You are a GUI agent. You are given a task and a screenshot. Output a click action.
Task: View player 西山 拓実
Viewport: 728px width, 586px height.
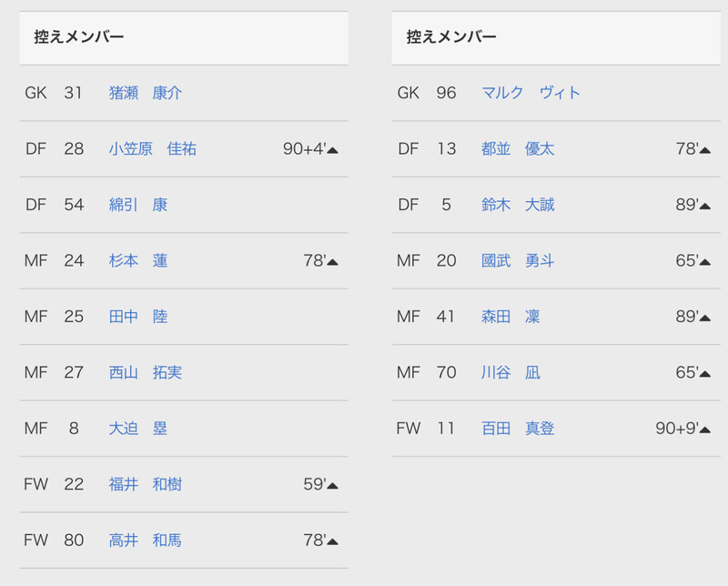click(146, 372)
